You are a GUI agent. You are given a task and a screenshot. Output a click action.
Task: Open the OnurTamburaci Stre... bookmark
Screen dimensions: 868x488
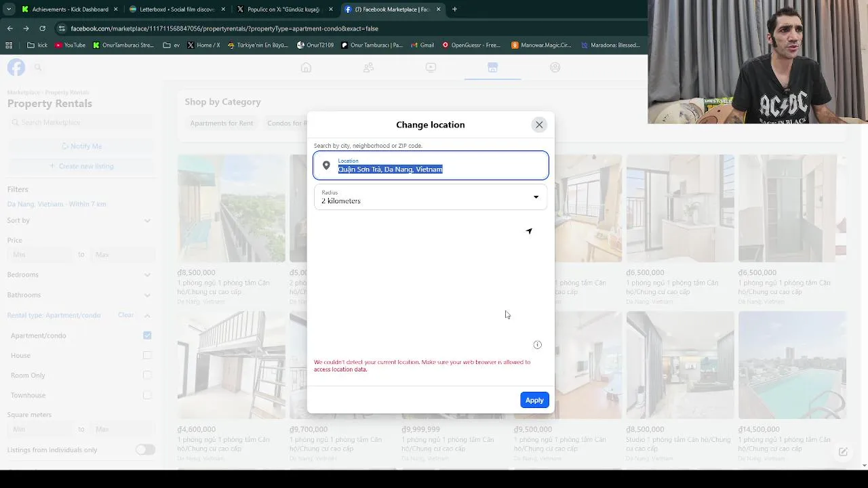pyautogui.click(x=123, y=45)
